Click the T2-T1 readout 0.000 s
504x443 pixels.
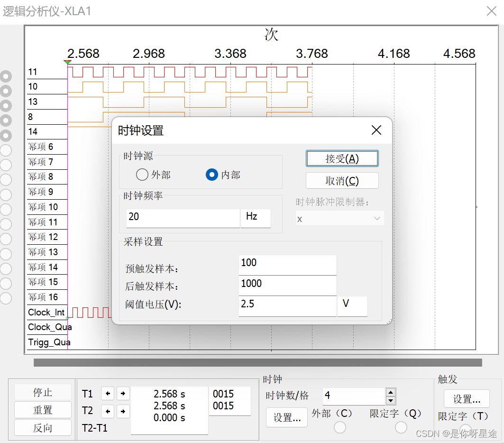pyautogui.click(x=169, y=417)
